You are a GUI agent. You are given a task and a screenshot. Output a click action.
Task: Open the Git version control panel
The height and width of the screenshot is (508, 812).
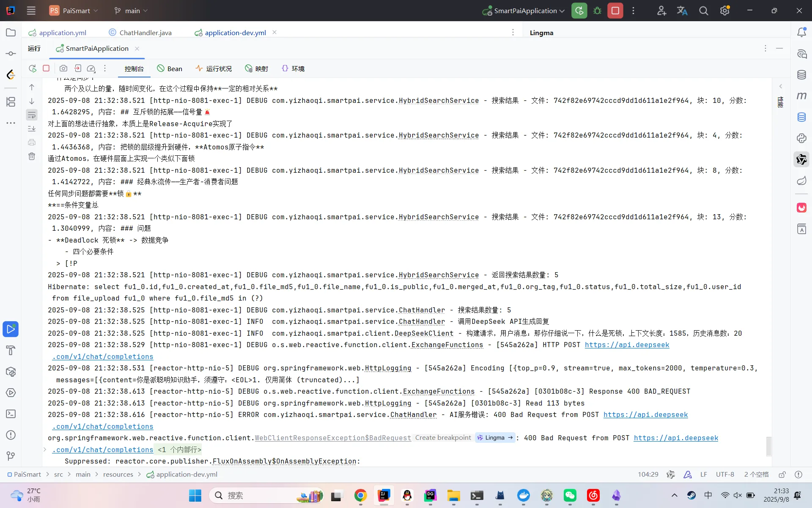(x=11, y=456)
